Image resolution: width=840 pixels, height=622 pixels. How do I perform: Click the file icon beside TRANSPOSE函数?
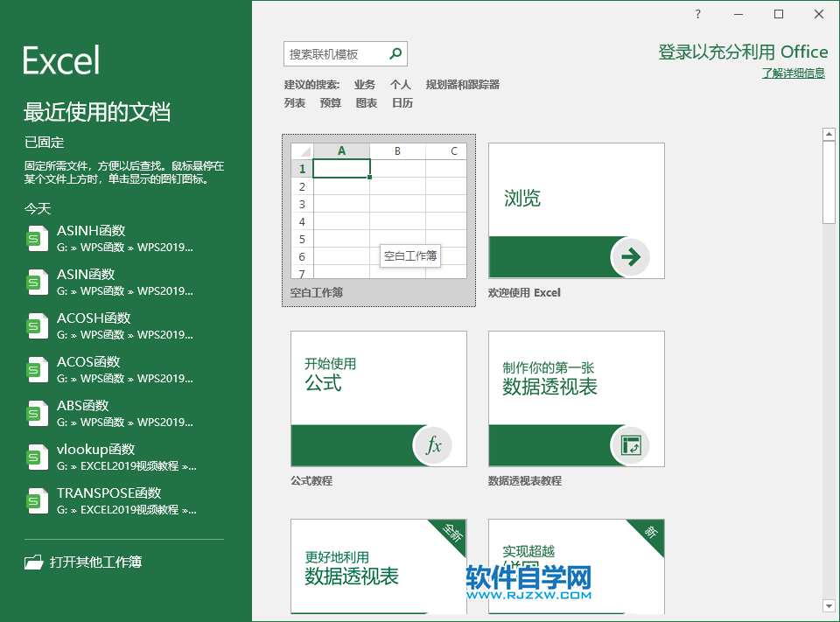(36, 500)
